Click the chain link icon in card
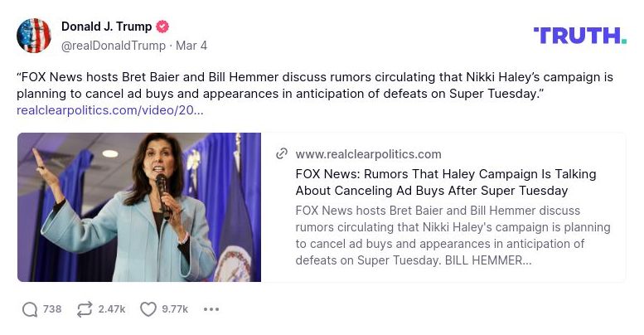 (x=282, y=154)
